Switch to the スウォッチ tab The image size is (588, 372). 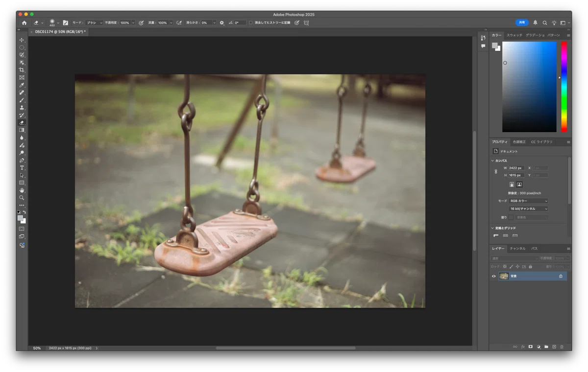click(514, 35)
